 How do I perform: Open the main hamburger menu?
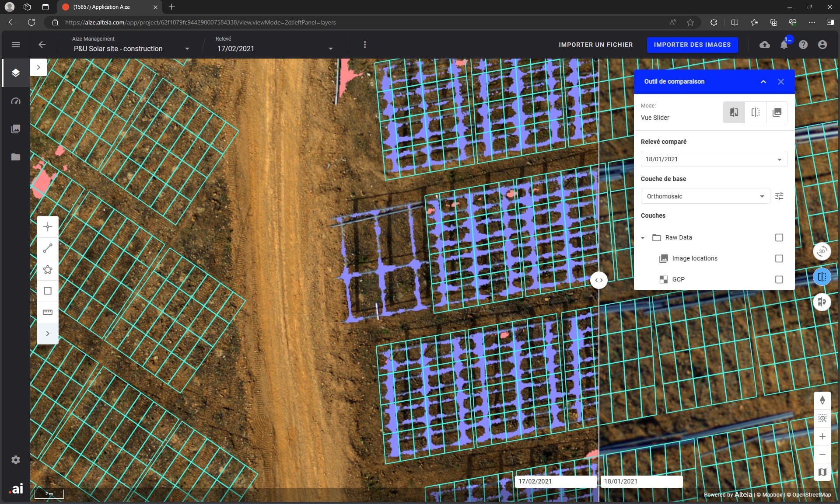click(x=16, y=45)
